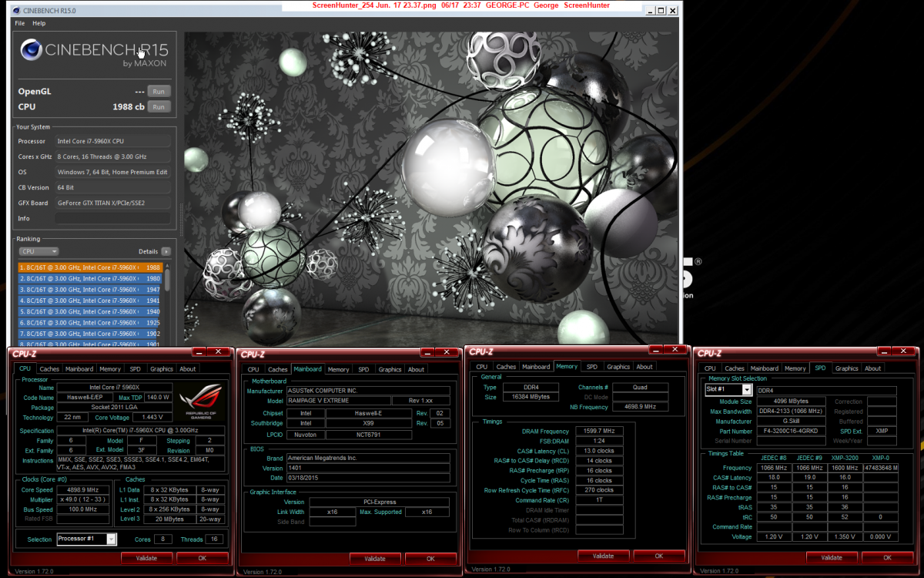The width and height of the screenshot is (924, 578).
Task: Click the Details arrow icon in Ranking
Action: pos(166,251)
